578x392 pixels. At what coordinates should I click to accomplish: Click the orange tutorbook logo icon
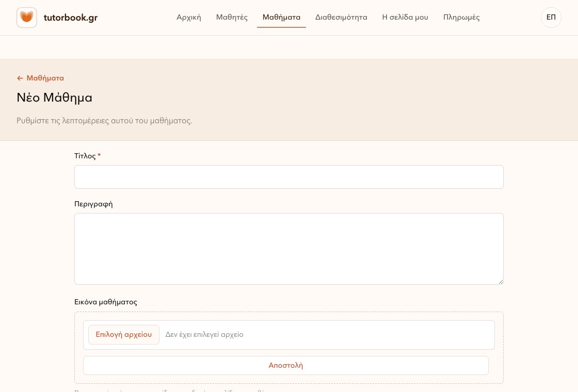[26, 18]
